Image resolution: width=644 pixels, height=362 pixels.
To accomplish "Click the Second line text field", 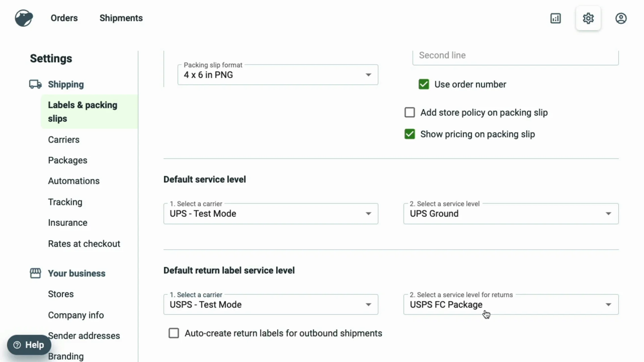I will [x=515, y=56].
